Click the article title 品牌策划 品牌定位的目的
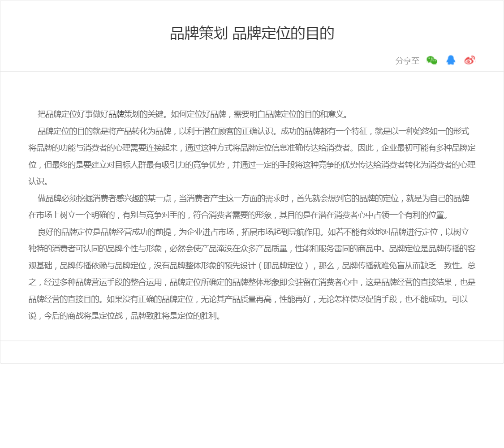Screen dimensions: 504x448 point(252,34)
